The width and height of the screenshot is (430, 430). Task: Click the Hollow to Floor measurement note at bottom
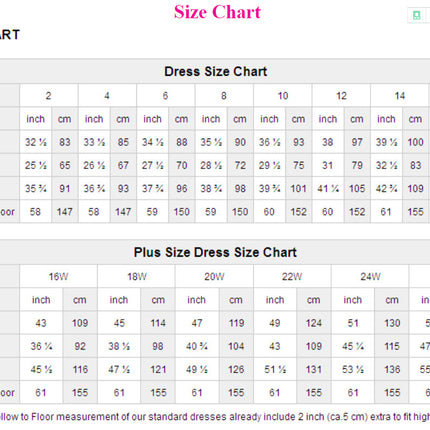point(215,417)
